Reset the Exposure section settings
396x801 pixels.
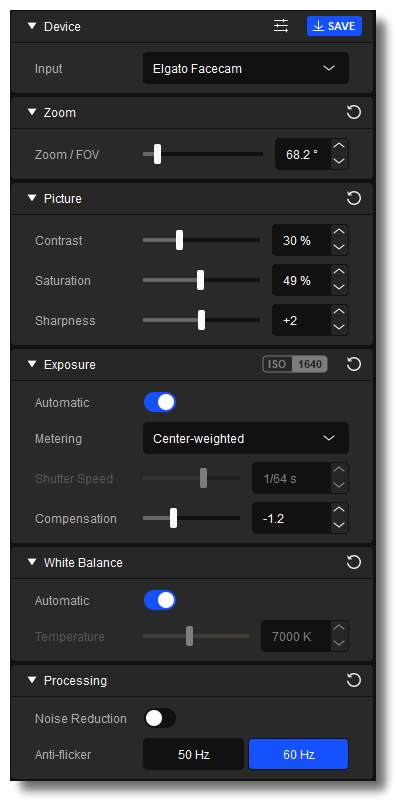click(x=354, y=364)
